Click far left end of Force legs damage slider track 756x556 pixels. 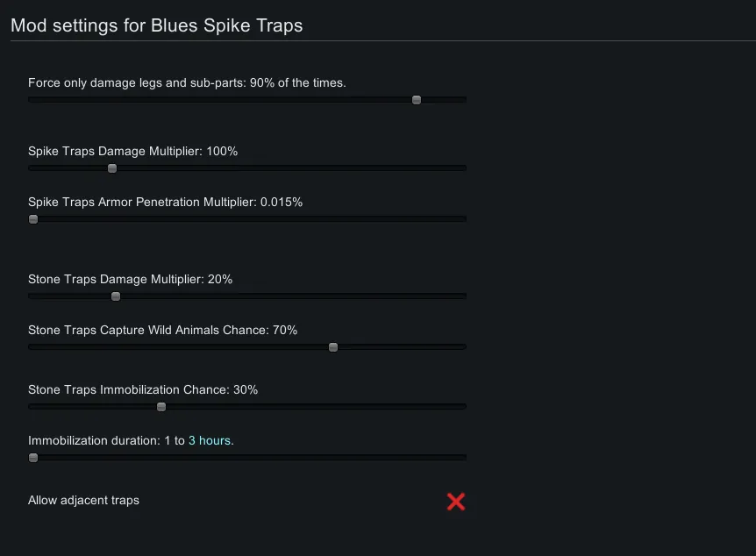(x=32, y=100)
